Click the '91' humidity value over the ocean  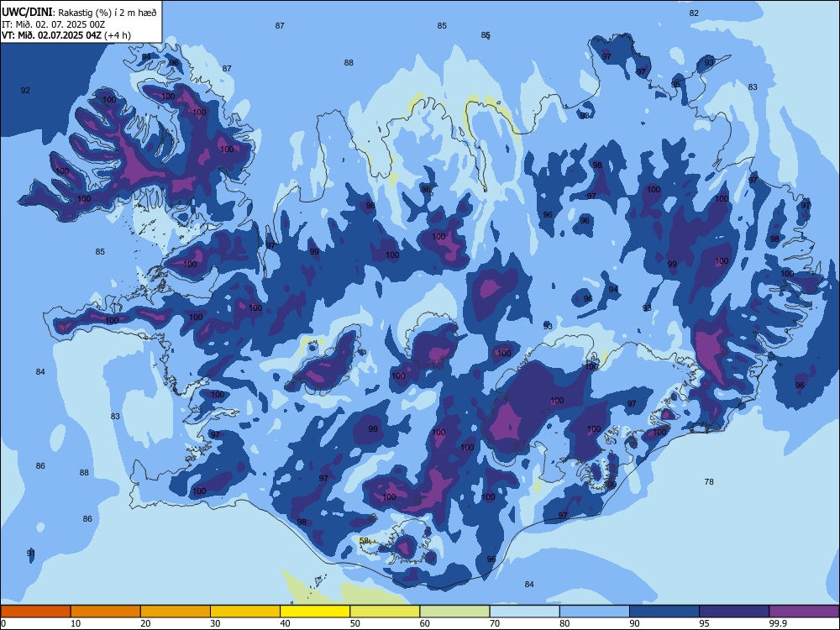(31, 553)
